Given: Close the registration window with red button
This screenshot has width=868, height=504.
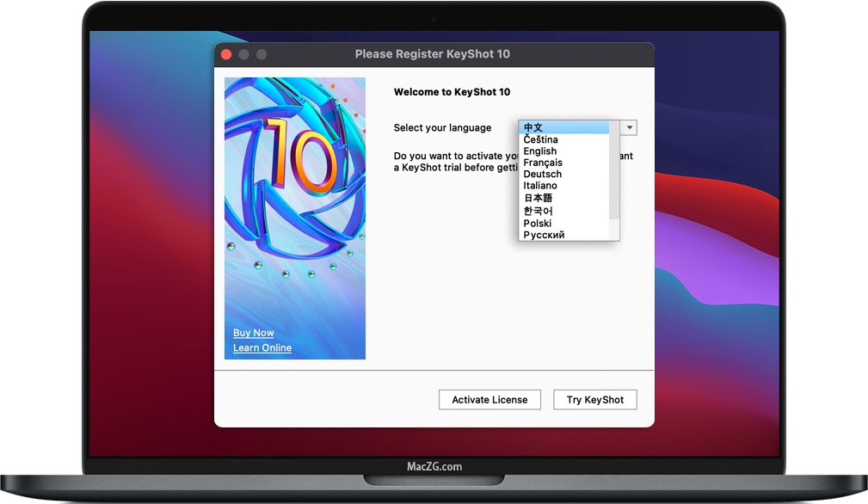Looking at the screenshot, I should tap(227, 54).
